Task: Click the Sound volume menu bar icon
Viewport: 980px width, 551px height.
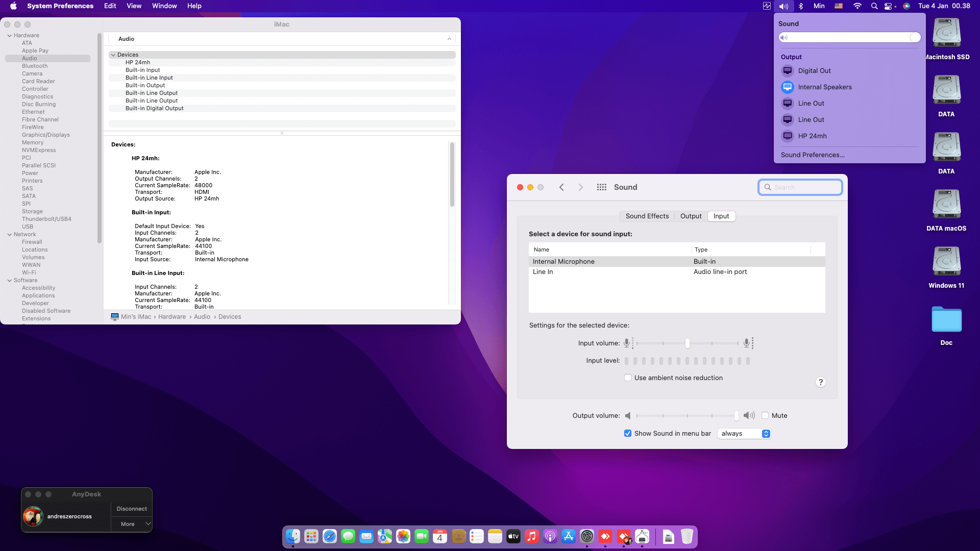Action: point(783,6)
